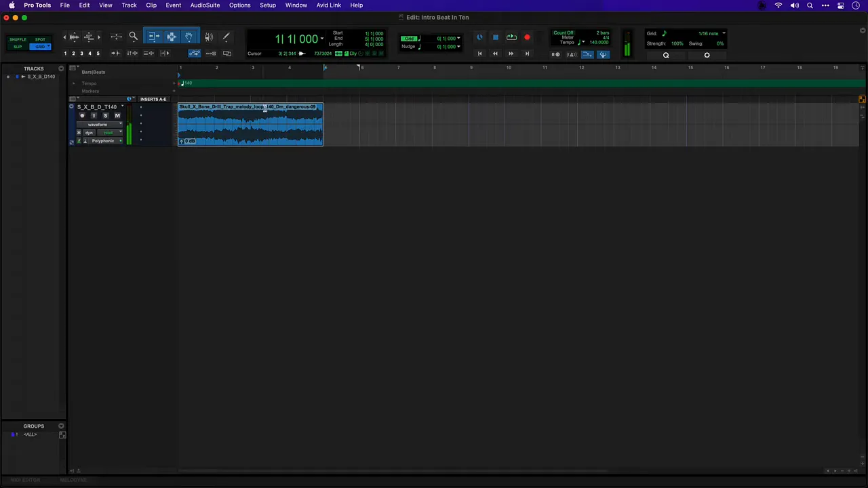Viewport: 868px width, 488px height.
Task: Open the AudioSuite menu
Action: (x=205, y=5)
